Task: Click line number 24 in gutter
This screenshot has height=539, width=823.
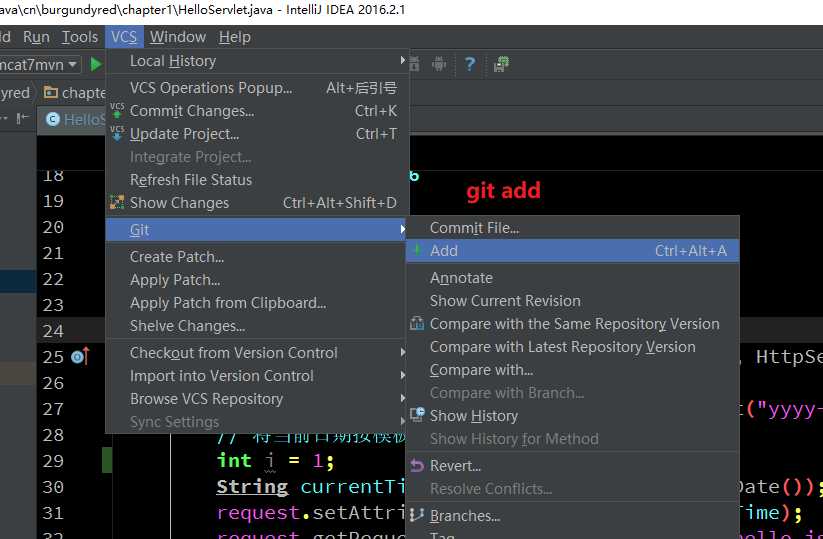Action: [x=53, y=331]
